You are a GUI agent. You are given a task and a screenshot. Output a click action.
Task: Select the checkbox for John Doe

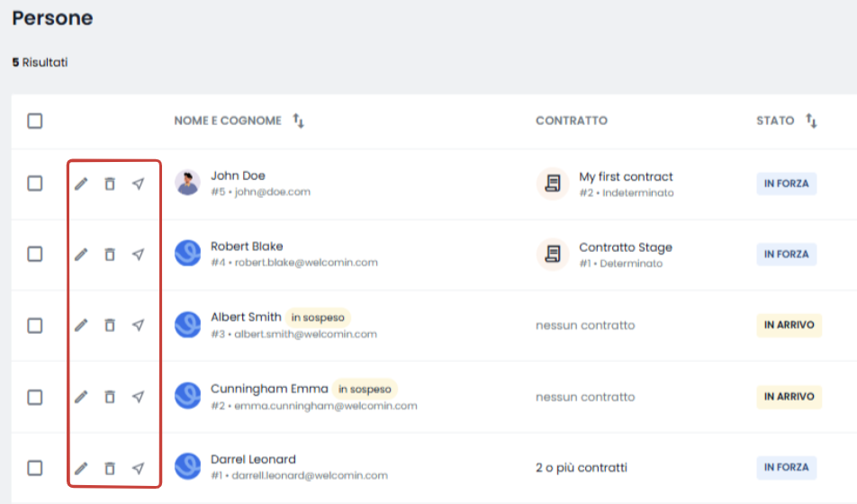(35, 183)
